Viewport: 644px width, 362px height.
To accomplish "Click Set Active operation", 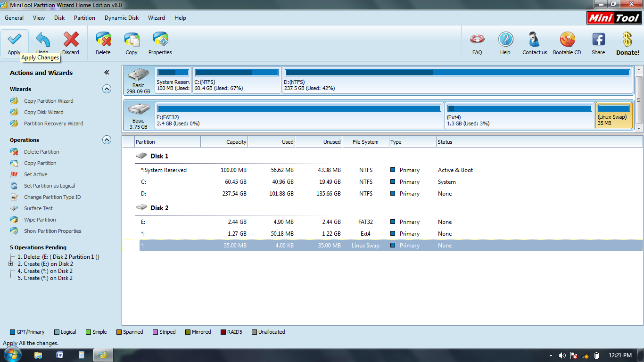I will coord(36,174).
